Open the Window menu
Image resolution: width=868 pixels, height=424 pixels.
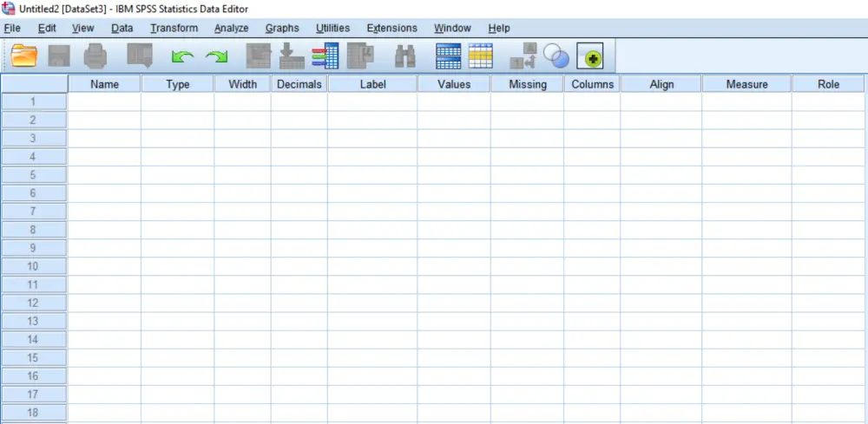pos(452,29)
